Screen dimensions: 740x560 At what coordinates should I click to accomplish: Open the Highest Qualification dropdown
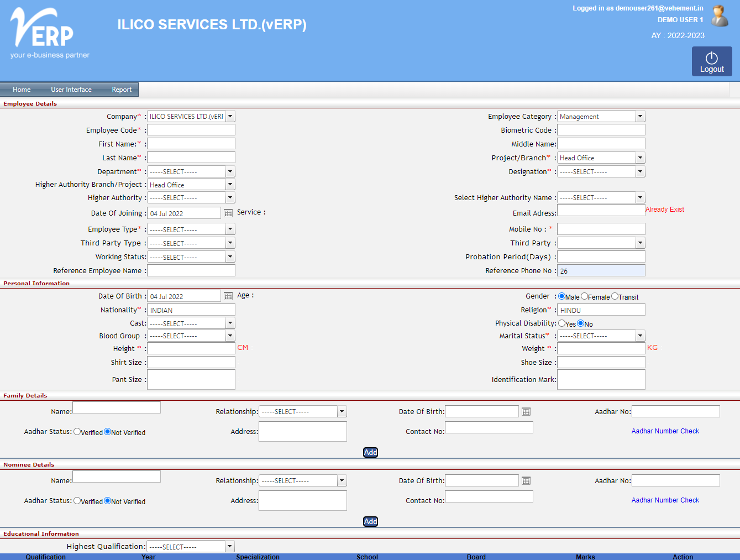(191, 546)
